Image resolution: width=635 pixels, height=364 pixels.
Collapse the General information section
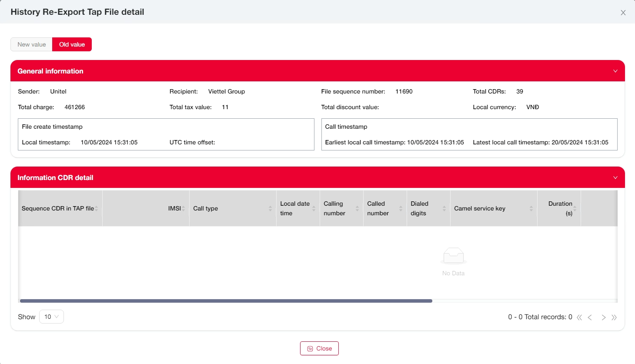615,71
